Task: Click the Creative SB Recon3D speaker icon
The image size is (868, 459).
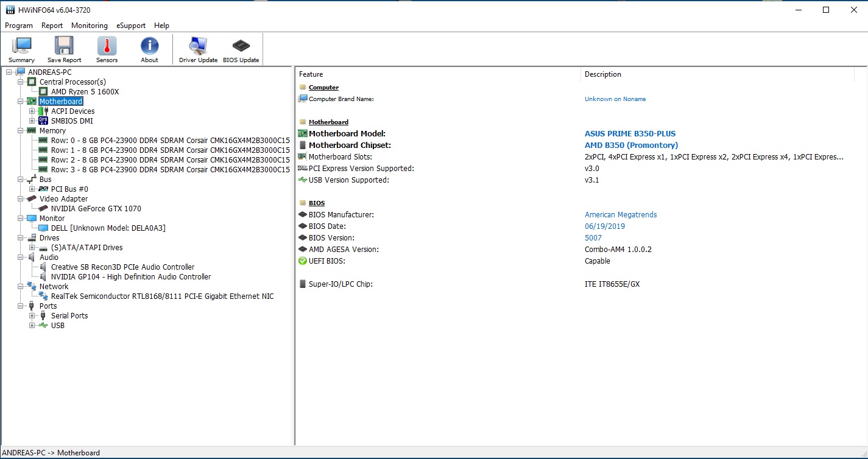Action: 43,267
